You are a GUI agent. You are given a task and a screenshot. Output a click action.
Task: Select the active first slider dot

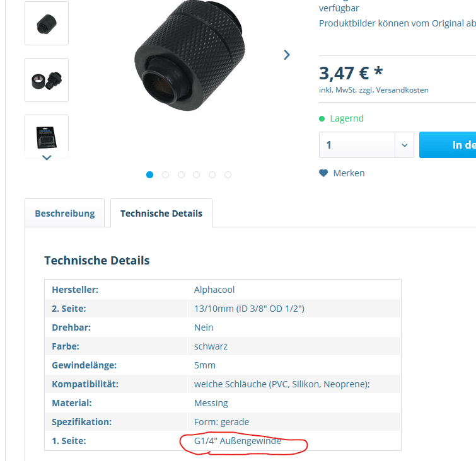(149, 174)
